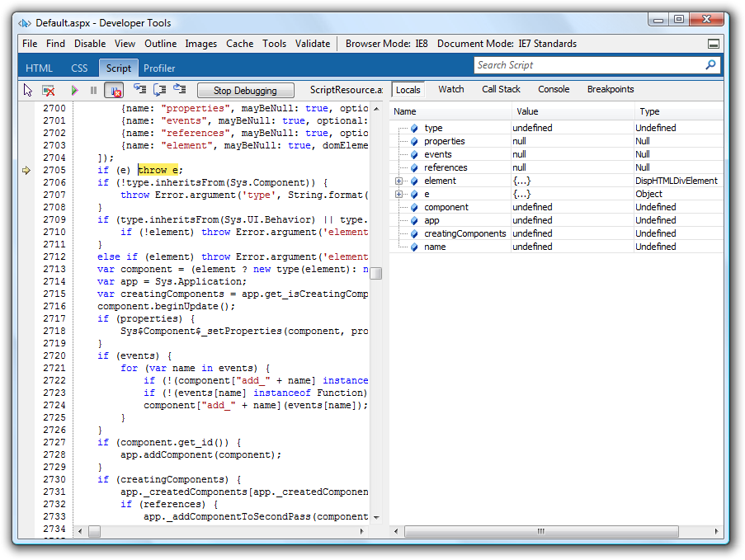Screen dimensions: 745x560
Task: Open the ScriptResource file dropdown
Action: pyautogui.click(x=345, y=90)
